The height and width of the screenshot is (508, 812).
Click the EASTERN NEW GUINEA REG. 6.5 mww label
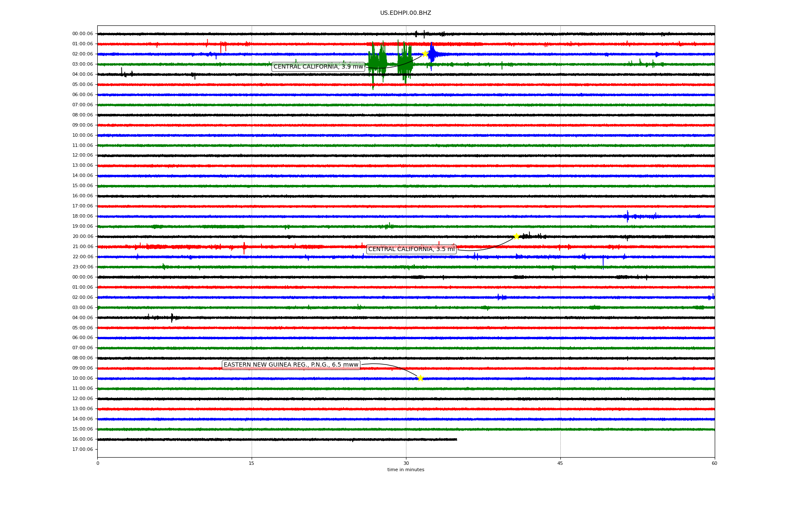coord(291,365)
